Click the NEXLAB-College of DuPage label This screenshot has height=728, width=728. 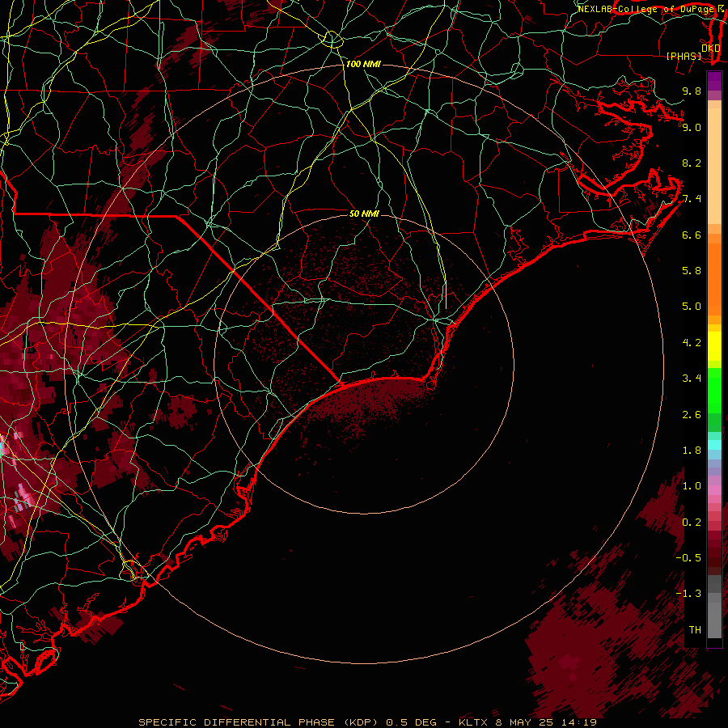[647, 9]
